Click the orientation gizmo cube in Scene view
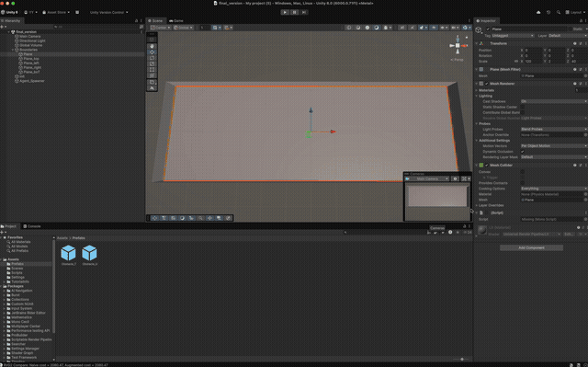 pos(458,45)
